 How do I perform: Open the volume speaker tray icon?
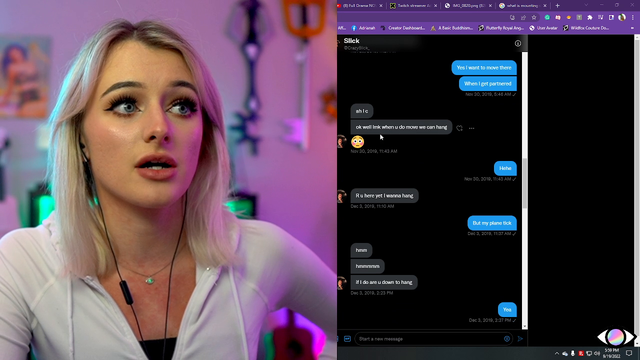pos(597,353)
